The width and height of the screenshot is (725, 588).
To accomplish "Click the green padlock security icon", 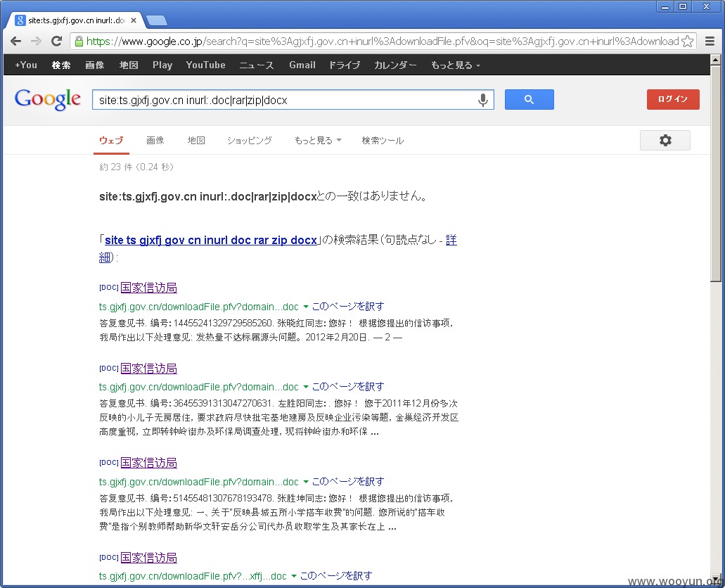I will tap(79, 41).
